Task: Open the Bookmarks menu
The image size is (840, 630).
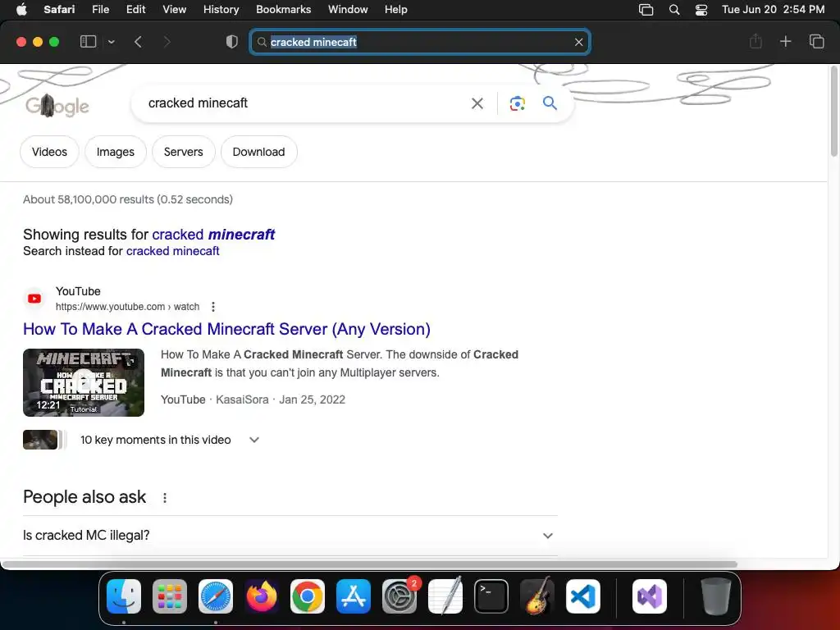Action: click(x=283, y=9)
